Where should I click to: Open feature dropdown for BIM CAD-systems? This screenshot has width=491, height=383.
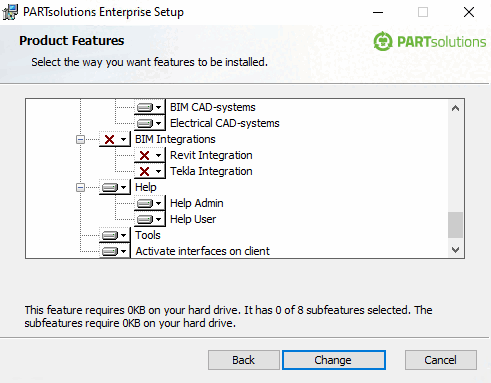pyautogui.click(x=149, y=107)
